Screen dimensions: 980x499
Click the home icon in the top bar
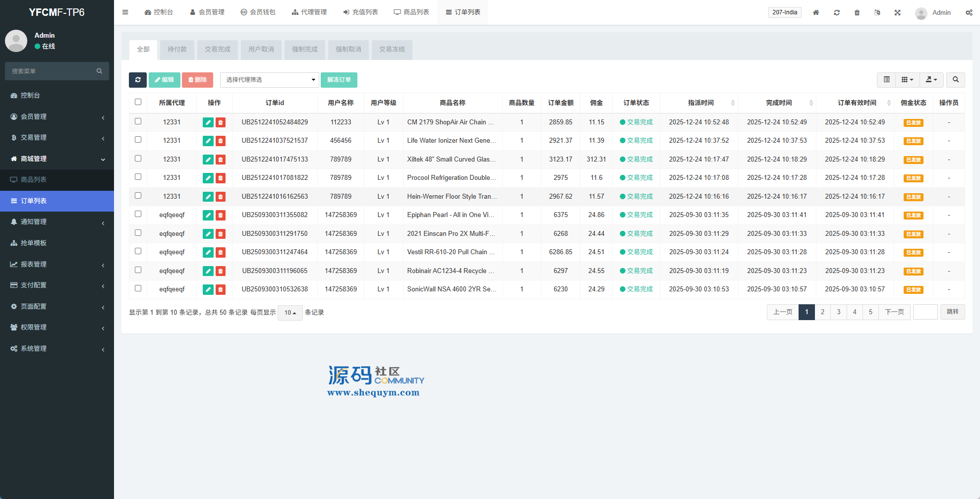click(x=815, y=12)
